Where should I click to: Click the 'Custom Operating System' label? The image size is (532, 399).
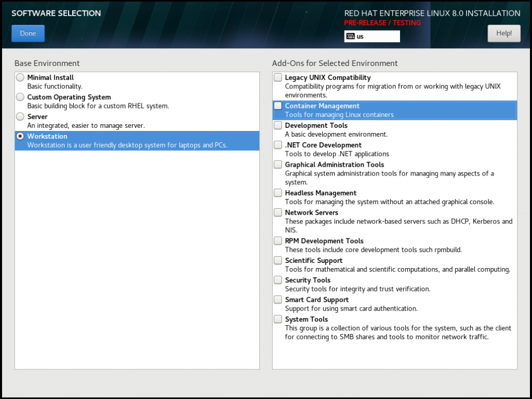coord(69,97)
